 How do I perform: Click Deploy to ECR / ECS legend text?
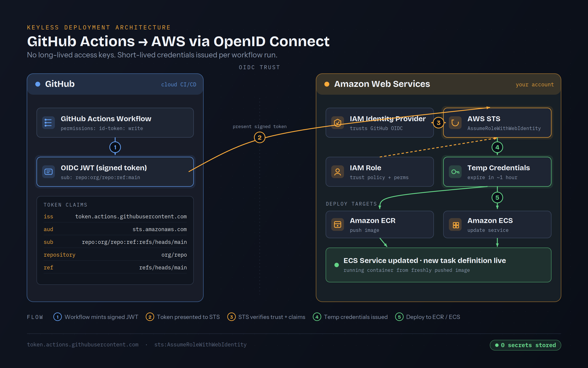tap(433, 317)
